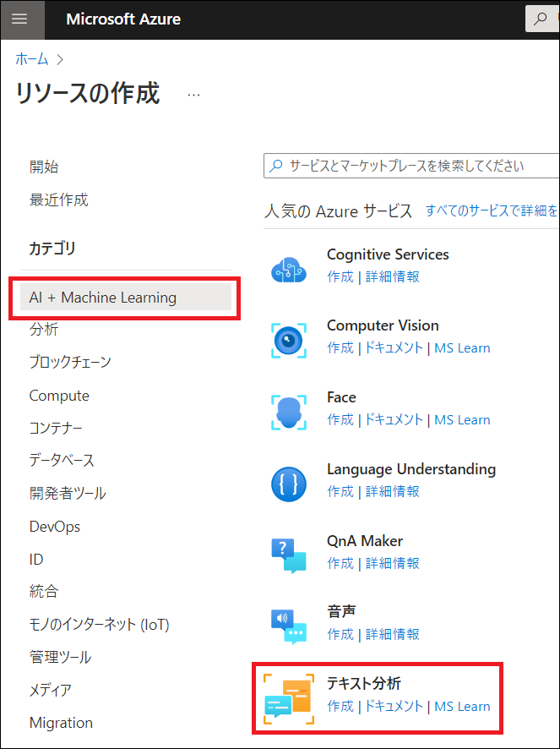560x749 pixels.
Task: Click the Face title text
Action: click(x=341, y=397)
